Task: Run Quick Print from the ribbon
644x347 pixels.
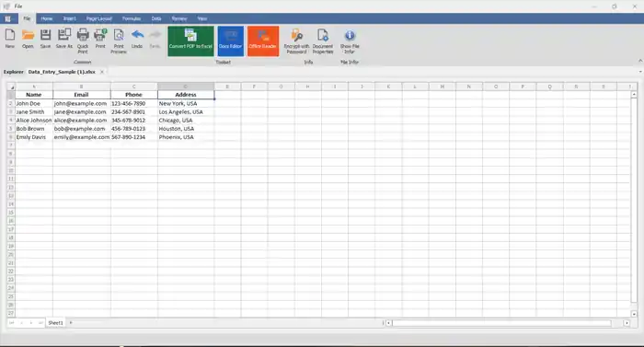Action: point(83,40)
